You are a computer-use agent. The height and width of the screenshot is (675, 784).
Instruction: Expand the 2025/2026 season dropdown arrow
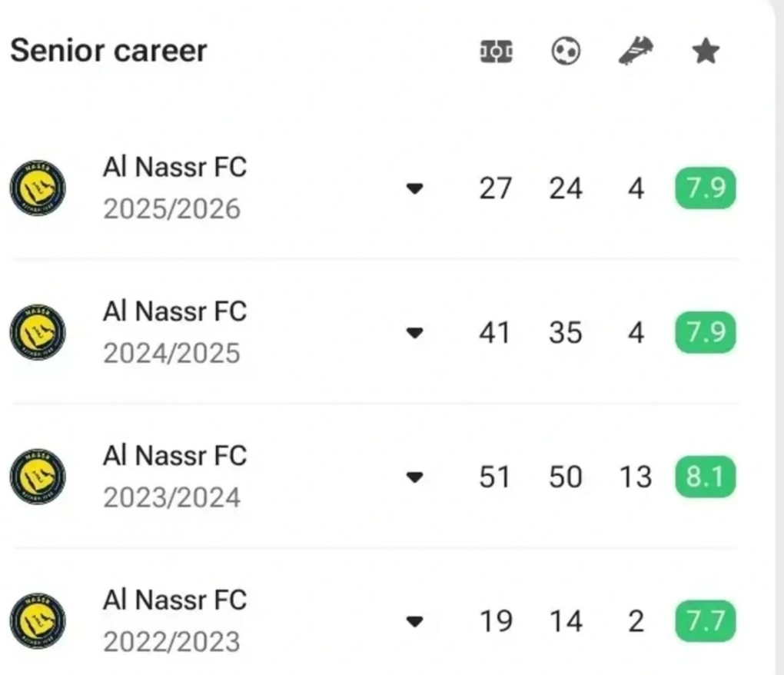click(x=415, y=189)
